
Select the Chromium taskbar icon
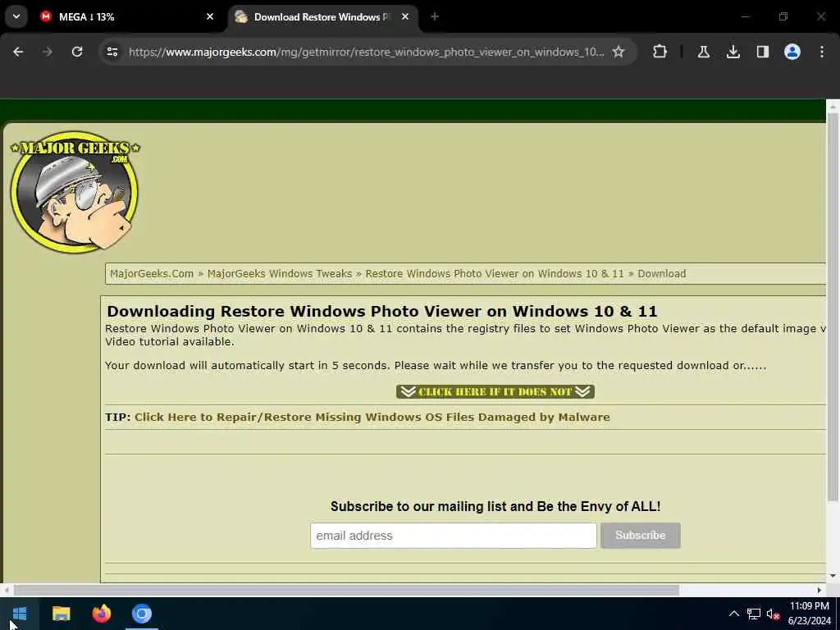[142, 614]
